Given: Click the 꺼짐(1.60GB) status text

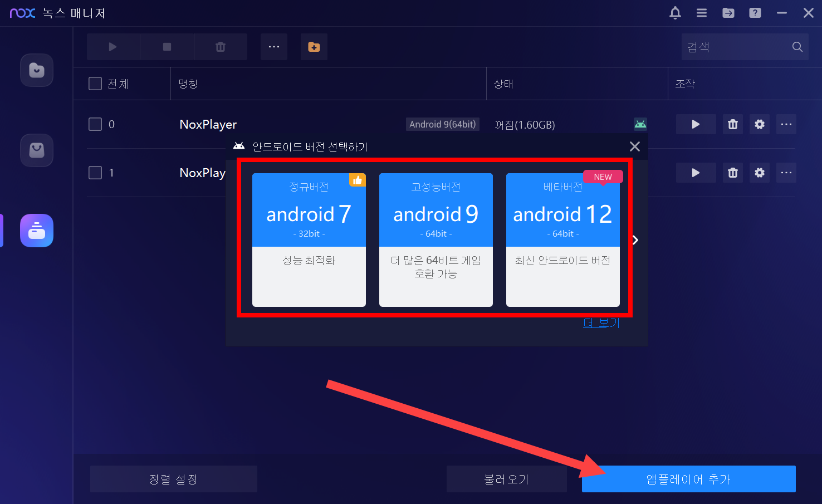Looking at the screenshot, I should tap(525, 125).
